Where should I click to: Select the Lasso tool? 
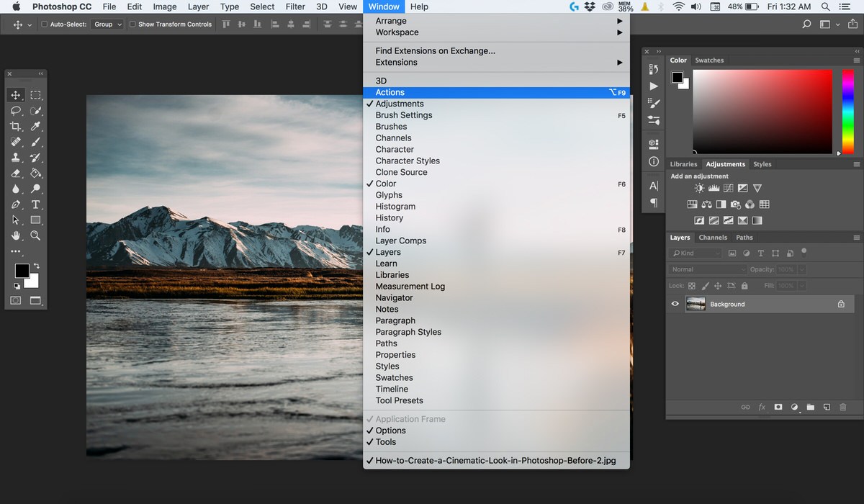(16, 111)
